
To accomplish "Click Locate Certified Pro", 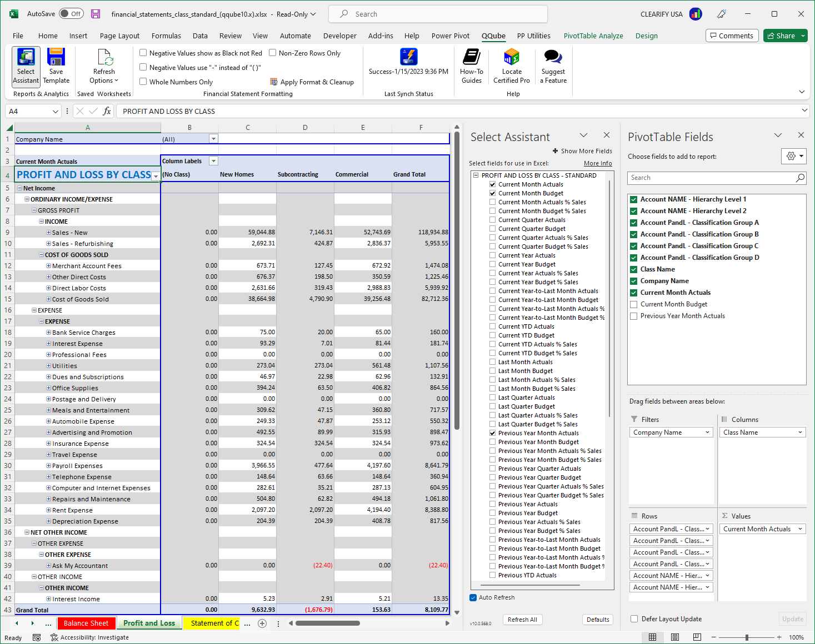I will 511,66.
